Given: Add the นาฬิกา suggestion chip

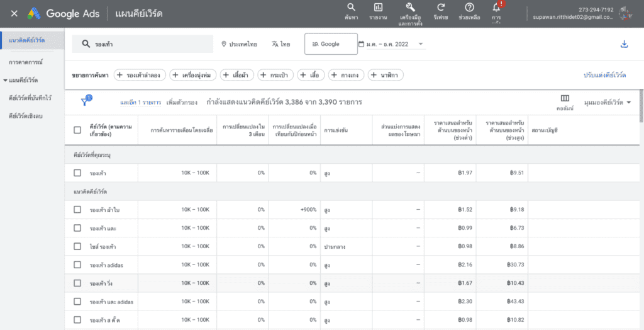Looking at the screenshot, I should (386, 75).
